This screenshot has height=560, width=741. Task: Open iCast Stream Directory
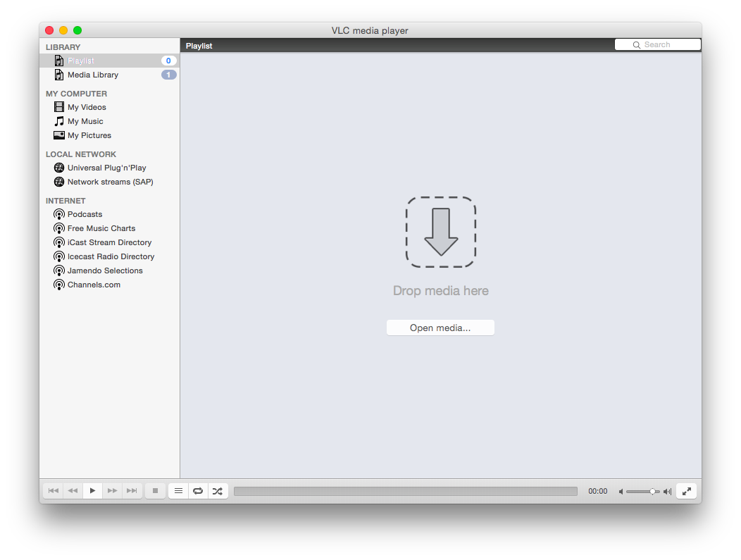tap(109, 242)
